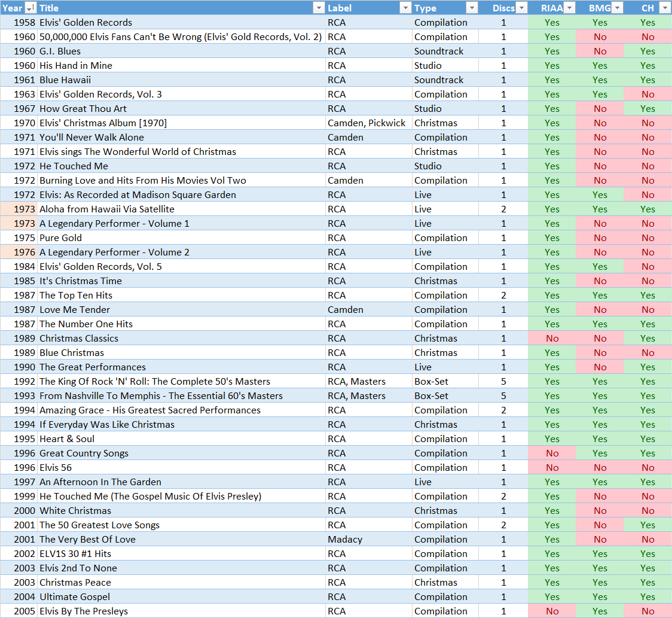Click the 'Elvis 56' title cell
This screenshot has height=618, width=672.
[181, 468]
